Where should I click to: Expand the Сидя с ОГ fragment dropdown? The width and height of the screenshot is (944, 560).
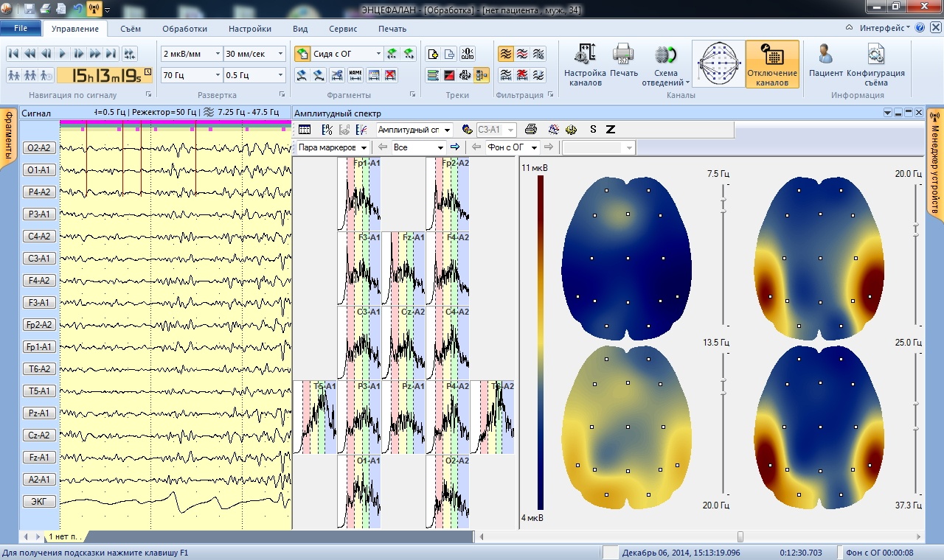(x=378, y=54)
